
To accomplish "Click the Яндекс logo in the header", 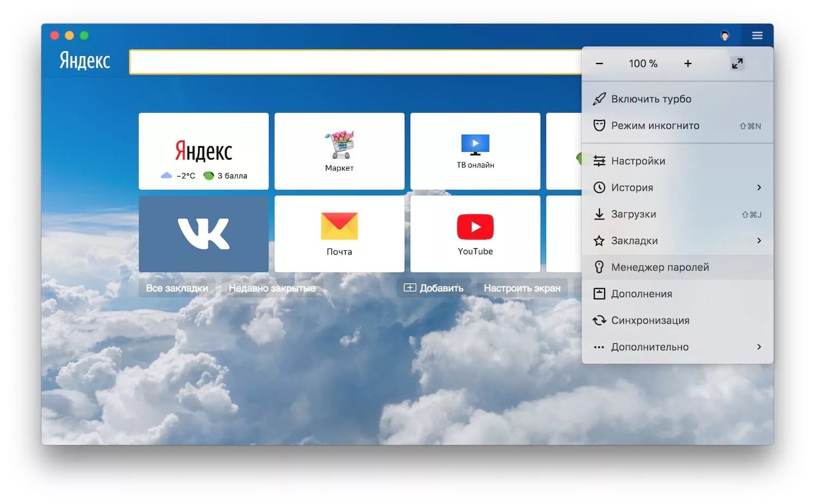I will [85, 61].
